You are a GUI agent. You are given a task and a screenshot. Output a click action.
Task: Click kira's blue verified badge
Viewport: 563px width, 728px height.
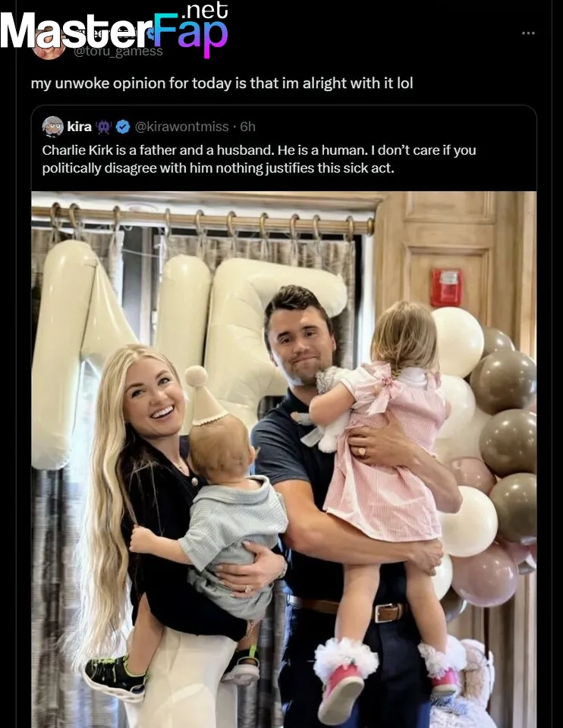122,127
